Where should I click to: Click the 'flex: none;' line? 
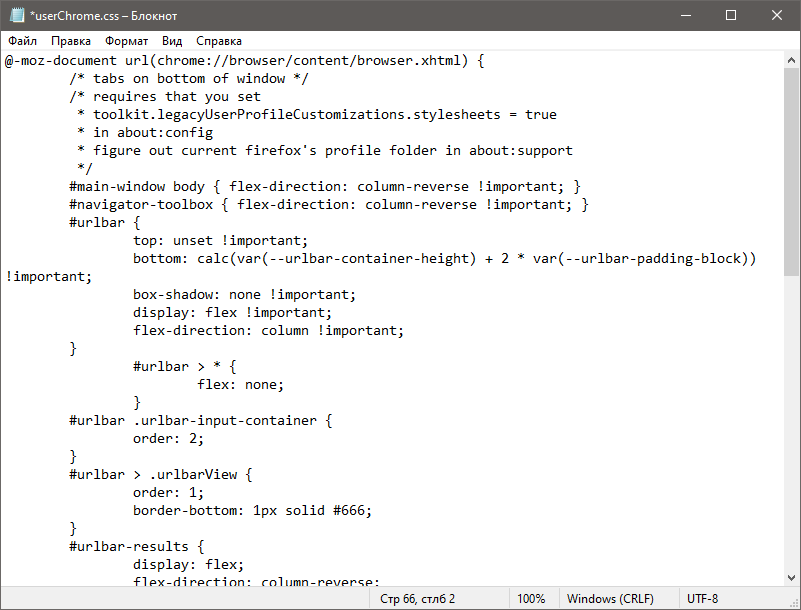(x=241, y=384)
